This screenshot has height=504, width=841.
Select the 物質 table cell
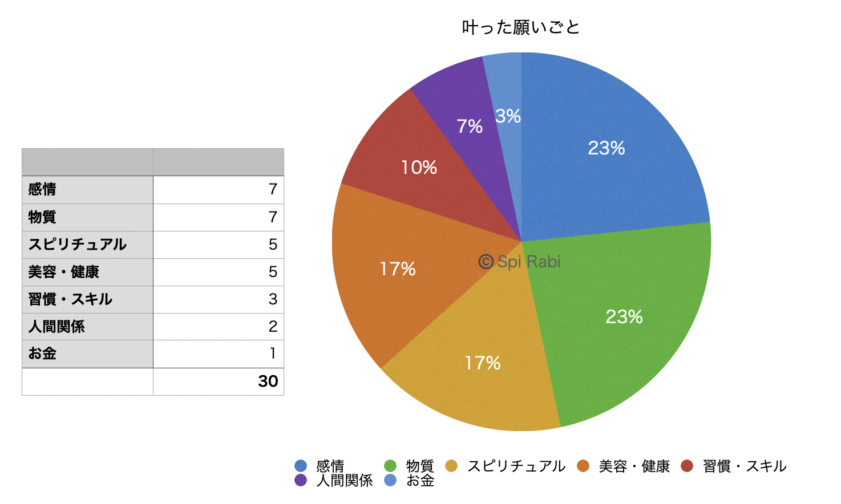coord(87,217)
